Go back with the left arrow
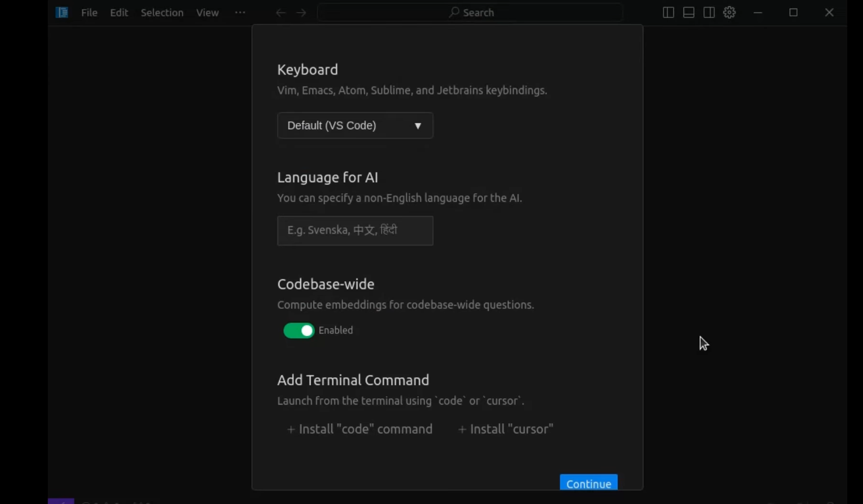Image resolution: width=863 pixels, height=504 pixels. [280, 13]
